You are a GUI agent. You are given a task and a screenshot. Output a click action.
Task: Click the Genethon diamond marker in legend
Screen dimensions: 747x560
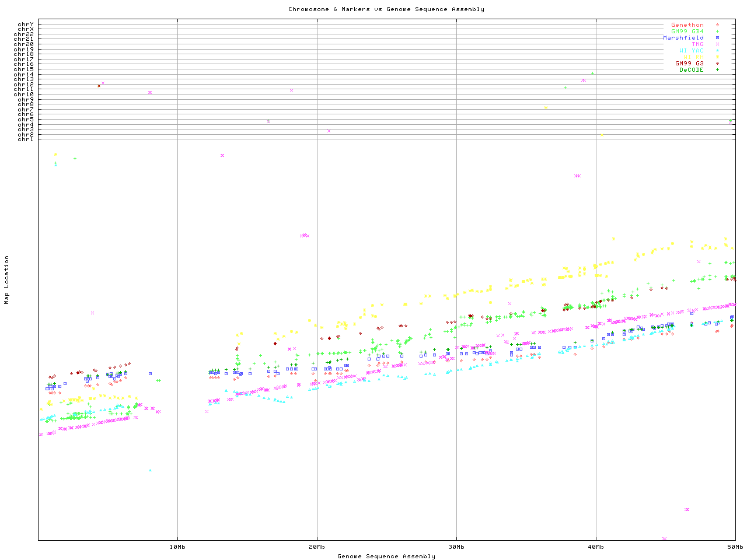(x=717, y=25)
